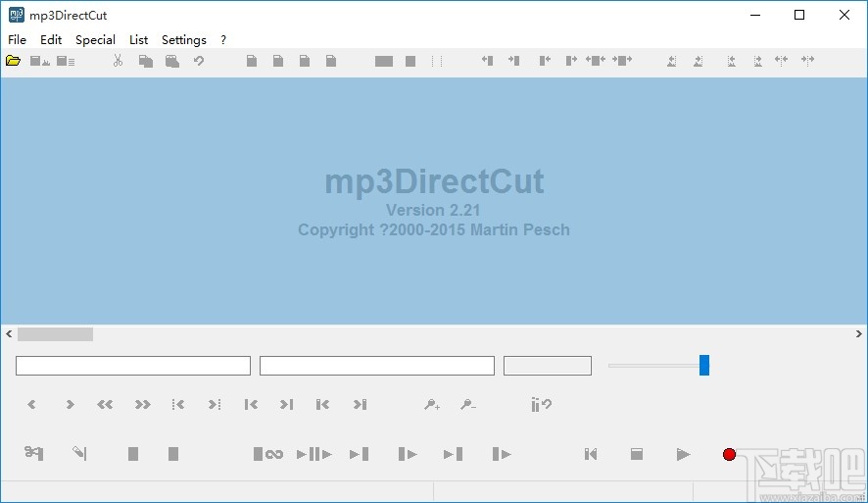Click the first wide text field
The image size is (868, 503).
pos(133,366)
